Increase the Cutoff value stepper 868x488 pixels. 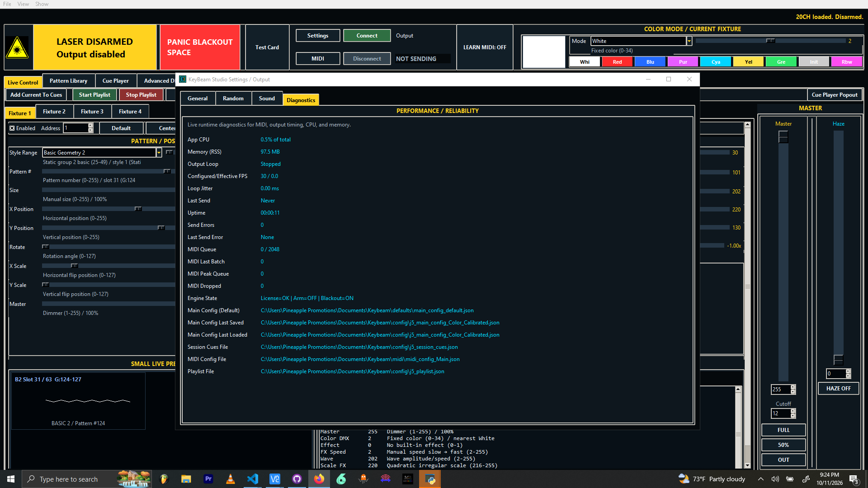pyautogui.click(x=793, y=411)
